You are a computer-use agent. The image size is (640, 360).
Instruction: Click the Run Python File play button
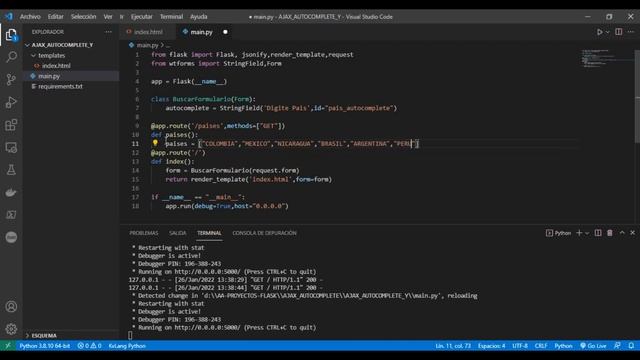pos(599,32)
